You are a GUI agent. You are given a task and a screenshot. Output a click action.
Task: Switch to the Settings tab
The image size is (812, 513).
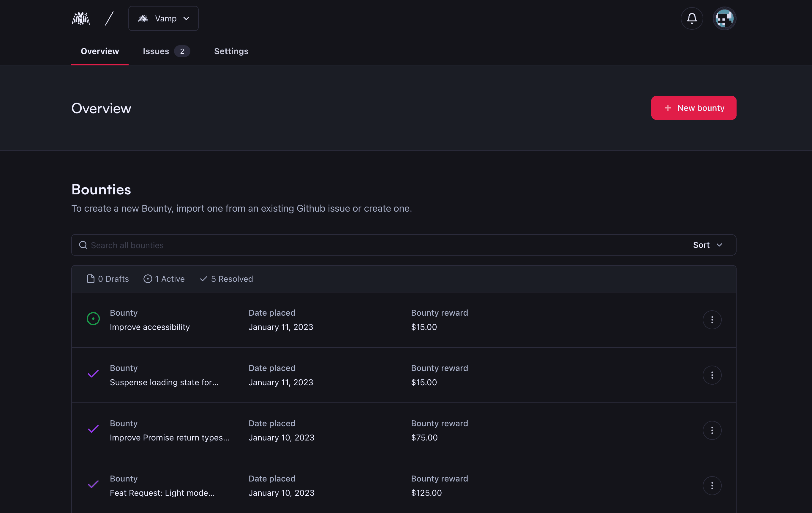click(x=231, y=51)
